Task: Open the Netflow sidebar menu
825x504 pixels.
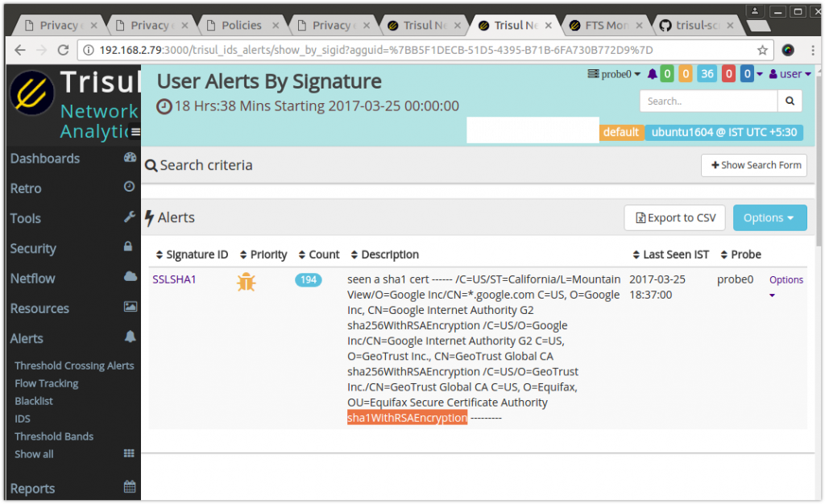Action: click(x=73, y=278)
